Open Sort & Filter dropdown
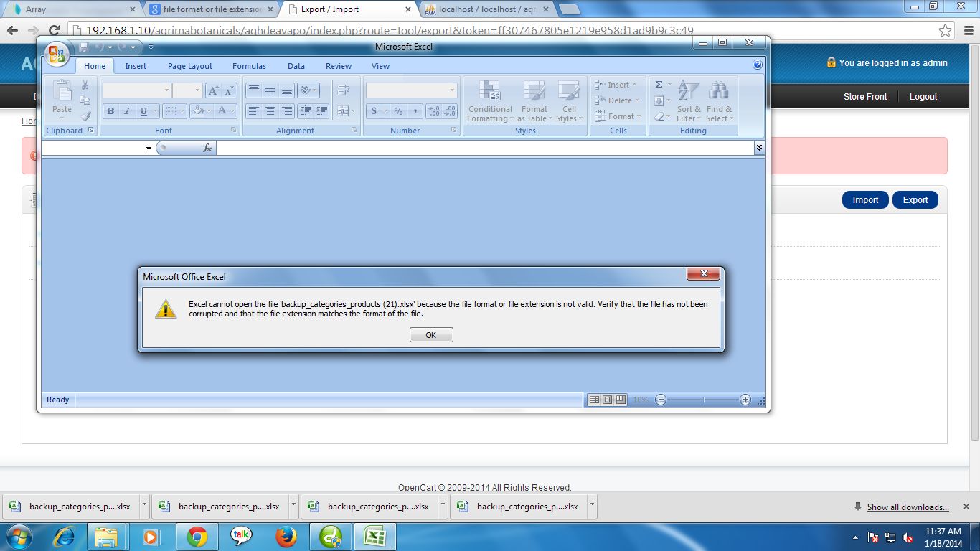Image resolution: width=980 pixels, height=551 pixels. coord(689,100)
